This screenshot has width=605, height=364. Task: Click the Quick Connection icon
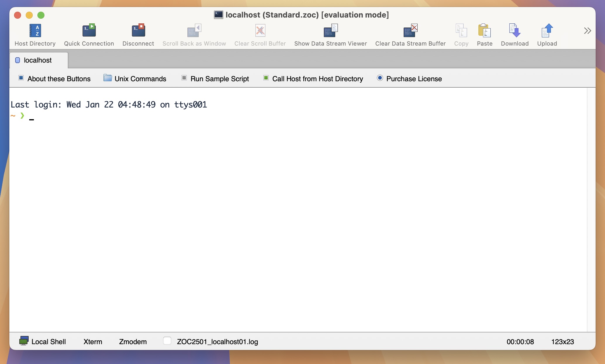point(89,31)
